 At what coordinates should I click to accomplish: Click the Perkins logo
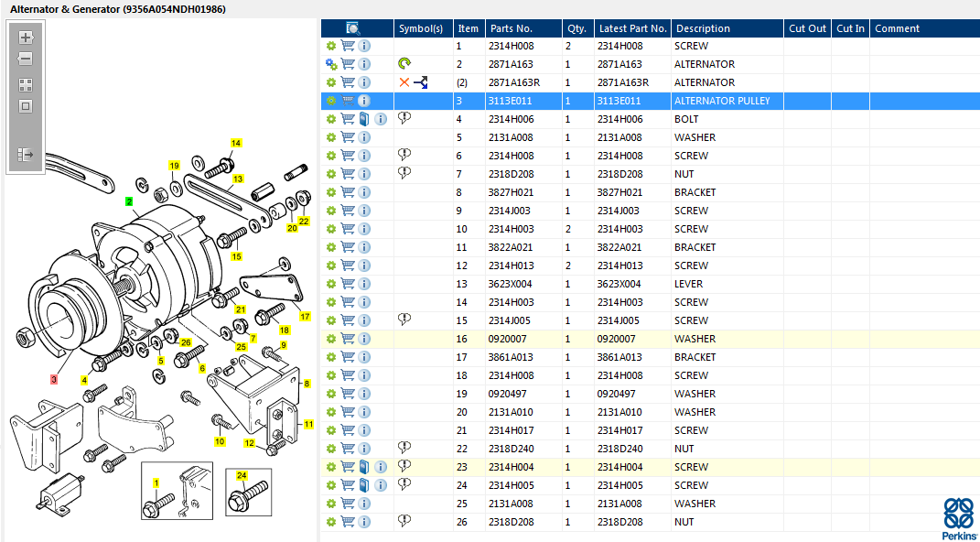pyautogui.click(x=958, y=519)
